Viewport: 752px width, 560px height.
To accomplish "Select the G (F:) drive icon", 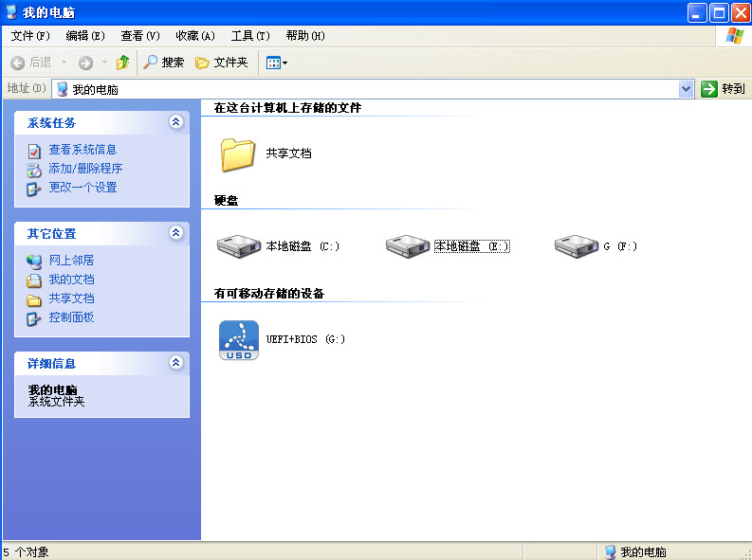I will (576, 246).
